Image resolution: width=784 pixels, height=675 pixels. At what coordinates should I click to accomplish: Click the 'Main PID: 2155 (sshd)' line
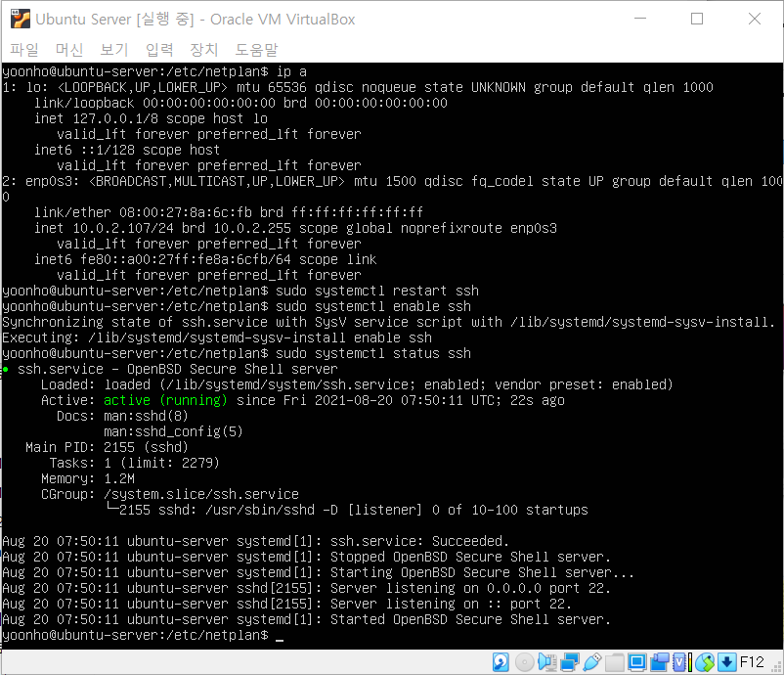point(107,447)
